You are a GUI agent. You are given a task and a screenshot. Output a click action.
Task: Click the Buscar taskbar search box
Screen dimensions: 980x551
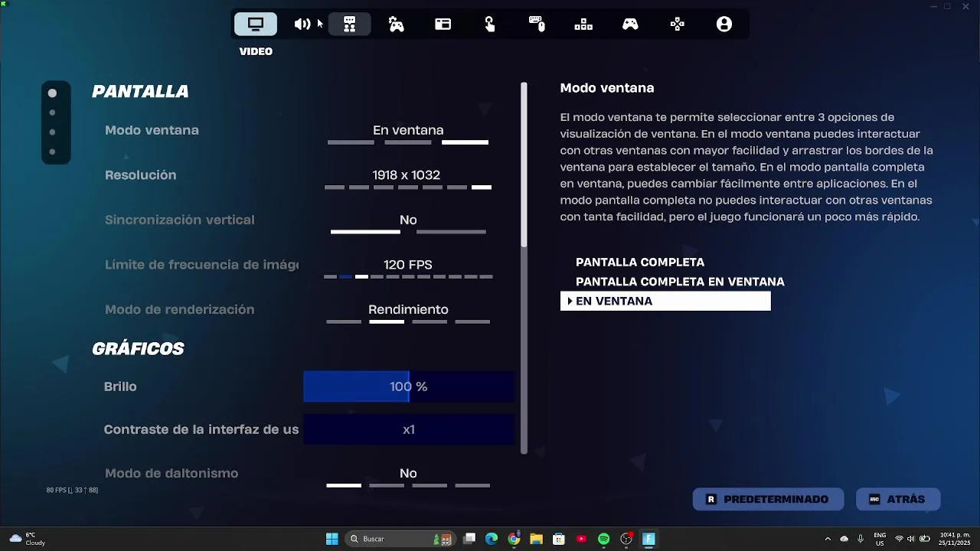[400, 539]
